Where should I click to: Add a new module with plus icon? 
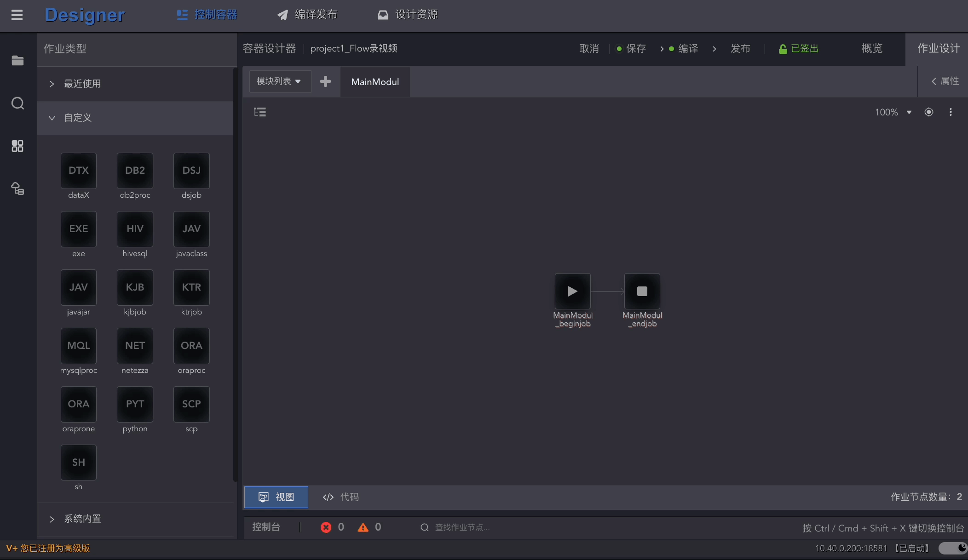point(325,81)
